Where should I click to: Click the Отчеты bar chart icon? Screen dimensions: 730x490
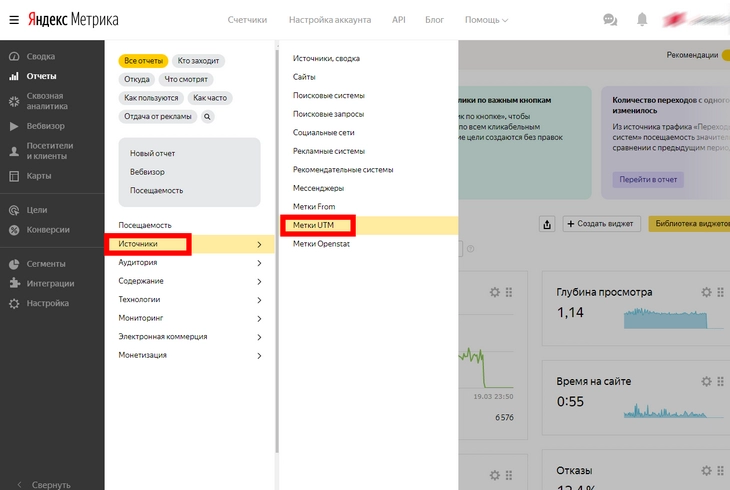(14, 76)
